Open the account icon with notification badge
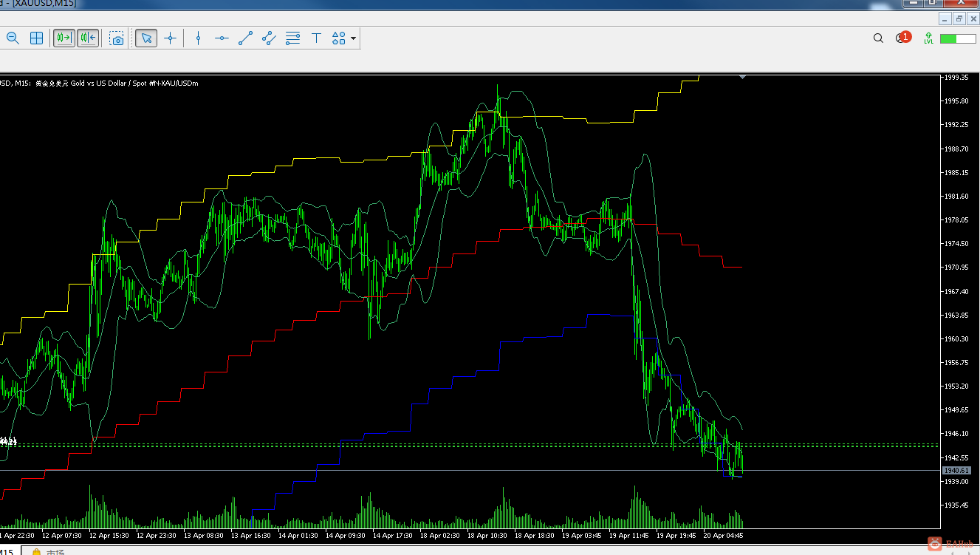980x555 pixels. coord(902,38)
